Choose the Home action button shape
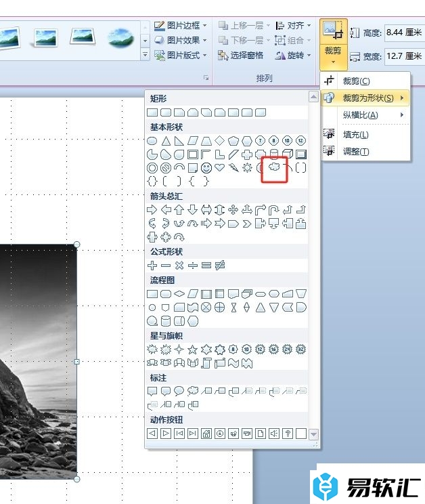The width and height of the screenshot is (425, 504). 206,434
